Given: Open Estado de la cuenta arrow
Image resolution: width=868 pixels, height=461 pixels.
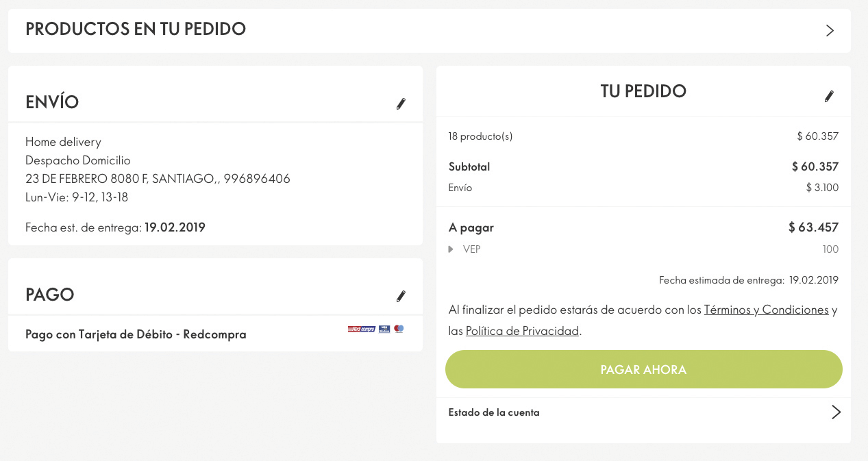Looking at the screenshot, I should click(835, 412).
